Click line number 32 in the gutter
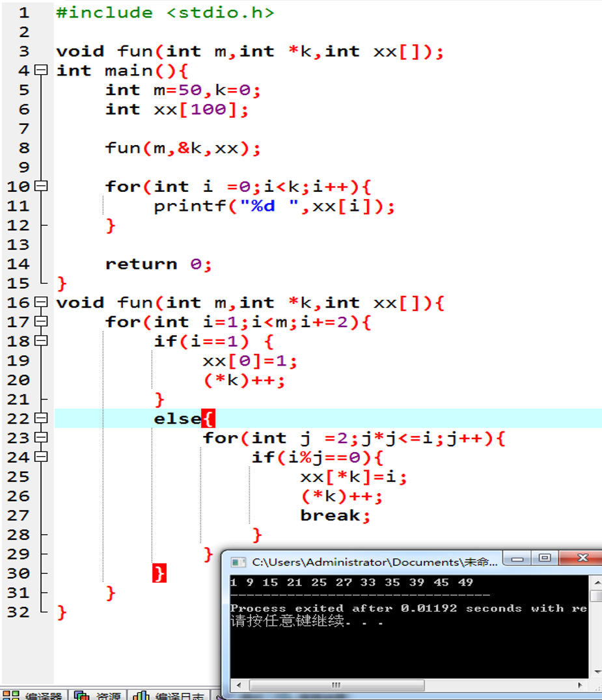The height and width of the screenshot is (700, 602). click(18, 612)
